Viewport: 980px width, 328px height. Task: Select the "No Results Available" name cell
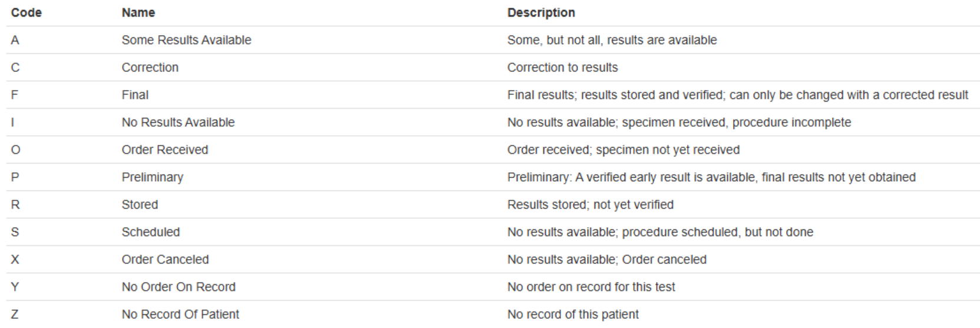[178, 122]
